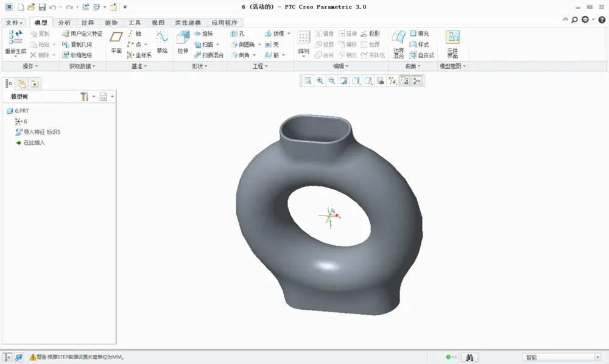Screen dimensions: 609x364
Task: Click the Zoom In icon in view toolbar
Action: [x=320, y=81]
